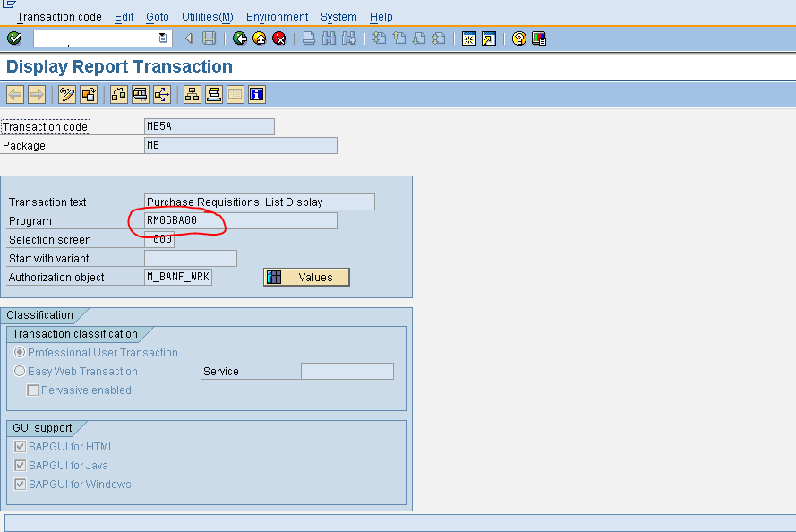Open the Environment menu
This screenshot has width=796, height=532.
tap(277, 16)
